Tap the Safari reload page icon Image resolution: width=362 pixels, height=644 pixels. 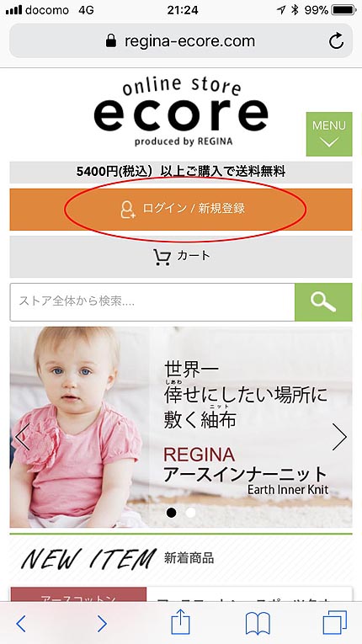click(x=336, y=41)
